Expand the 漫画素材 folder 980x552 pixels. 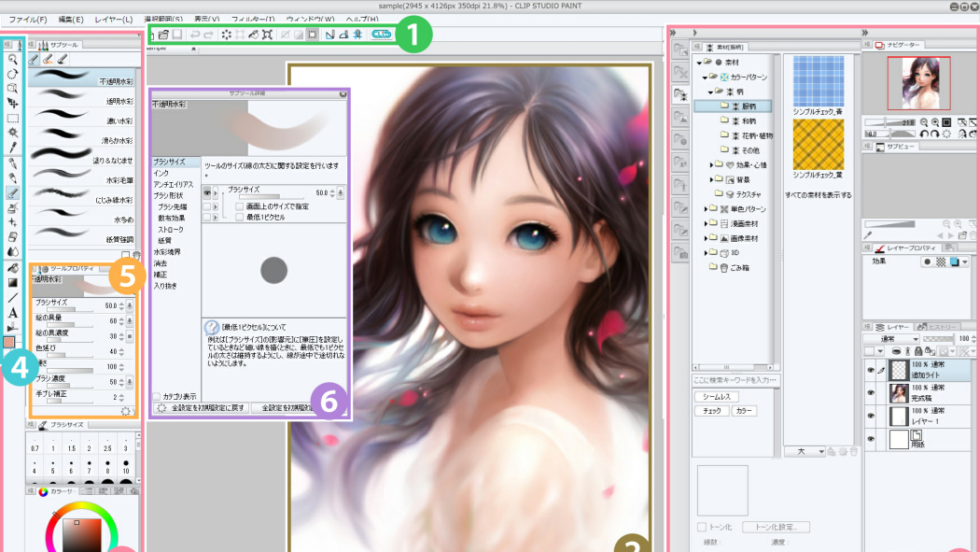(x=706, y=223)
